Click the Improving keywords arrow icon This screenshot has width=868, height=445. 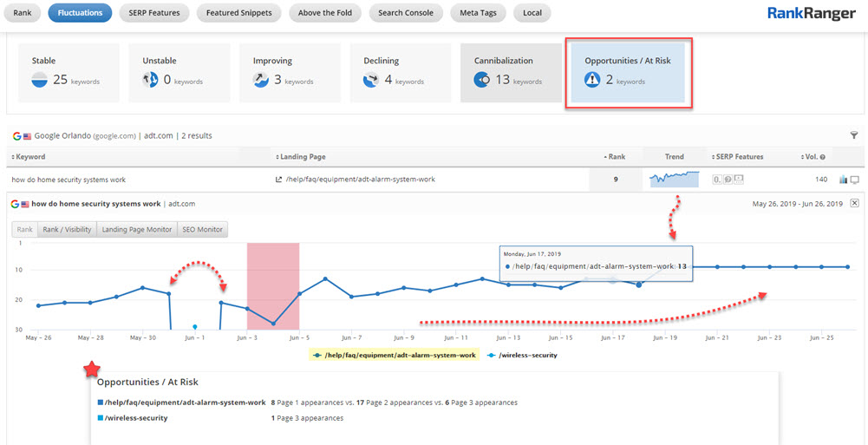click(x=261, y=81)
